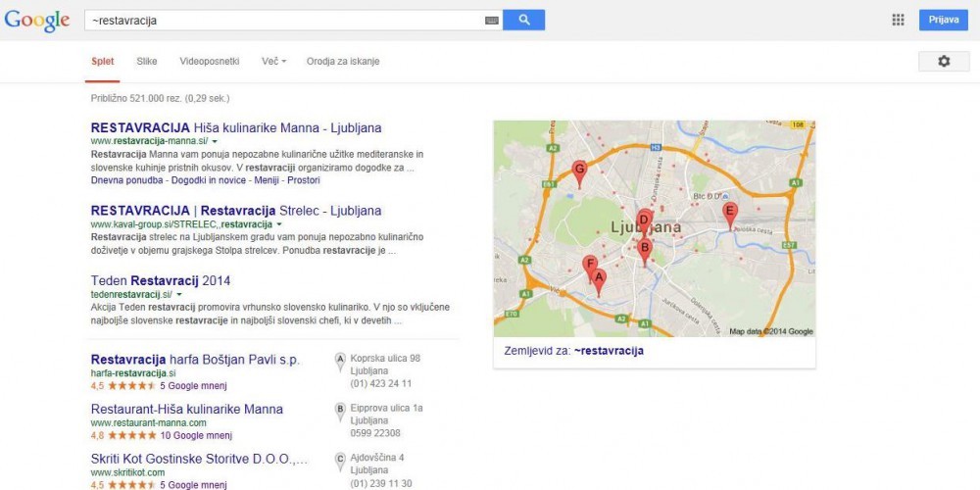
Task: Click map pin F
Action: [x=589, y=268]
